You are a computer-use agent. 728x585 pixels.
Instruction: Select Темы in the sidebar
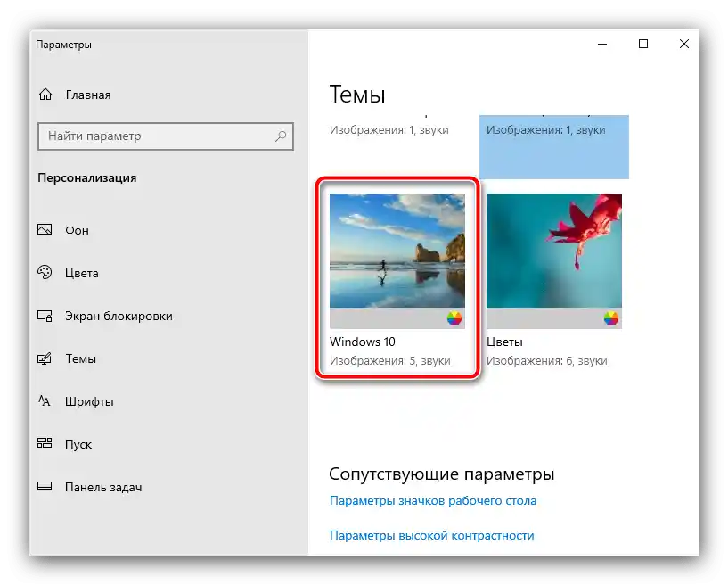pos(81,358)
